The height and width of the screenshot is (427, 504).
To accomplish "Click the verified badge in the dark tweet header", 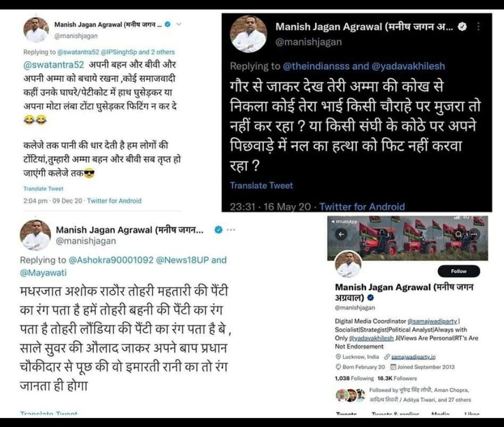I will [x=462, y=27].
